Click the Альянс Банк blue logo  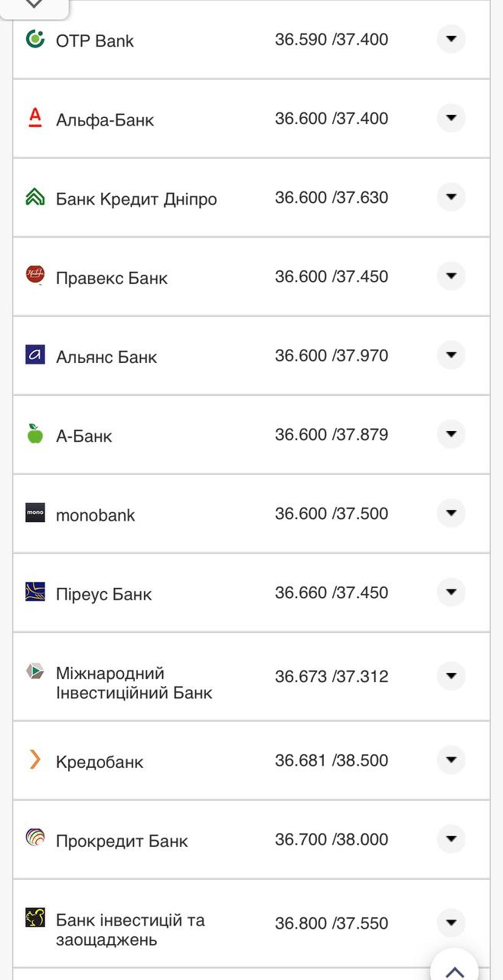click(35, 354)
